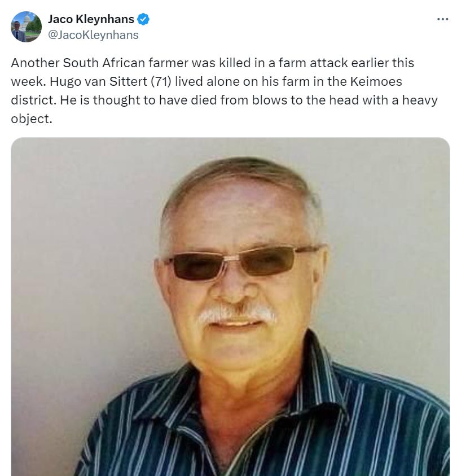Open the three-dot more options menu
The width and height of the screenshot is (457, 476).
(442, 19)
